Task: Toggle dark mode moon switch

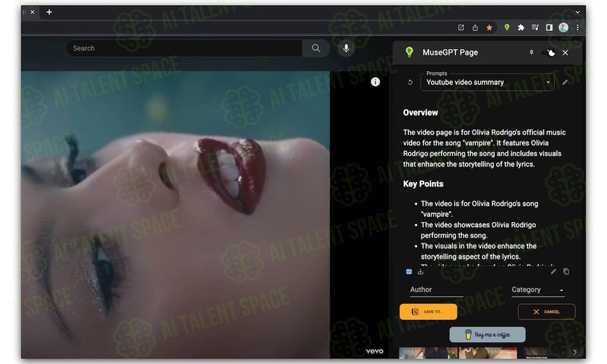Action: (549, 53)
